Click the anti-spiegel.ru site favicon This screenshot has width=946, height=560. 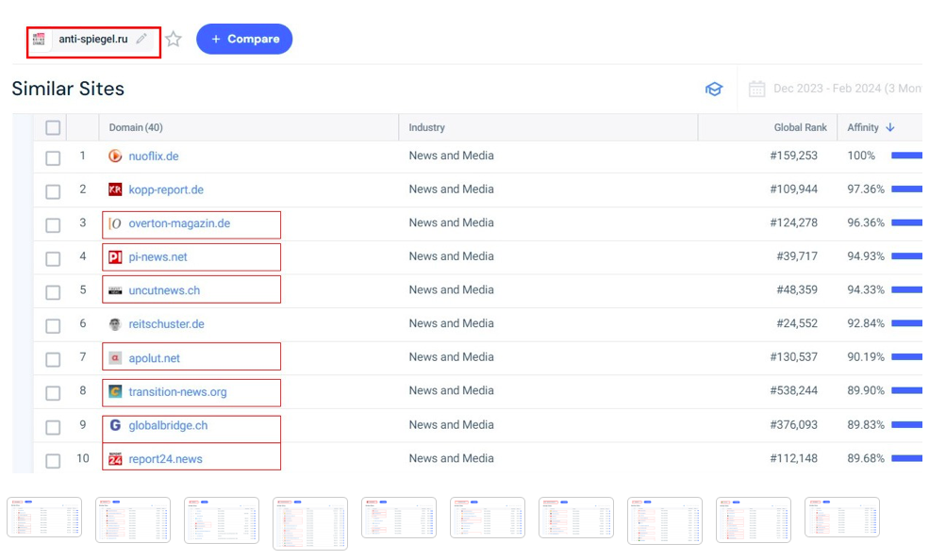39,40
